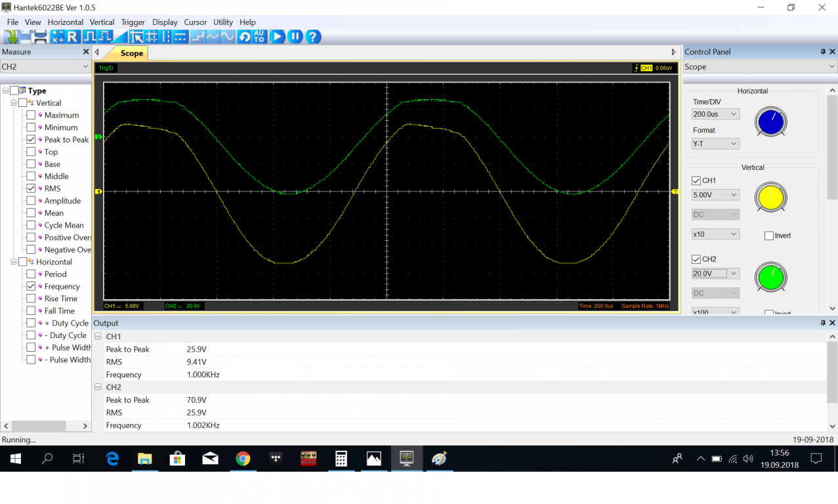Click the Print icon in toolbar

pyautogui.click(x=41, y=37)
